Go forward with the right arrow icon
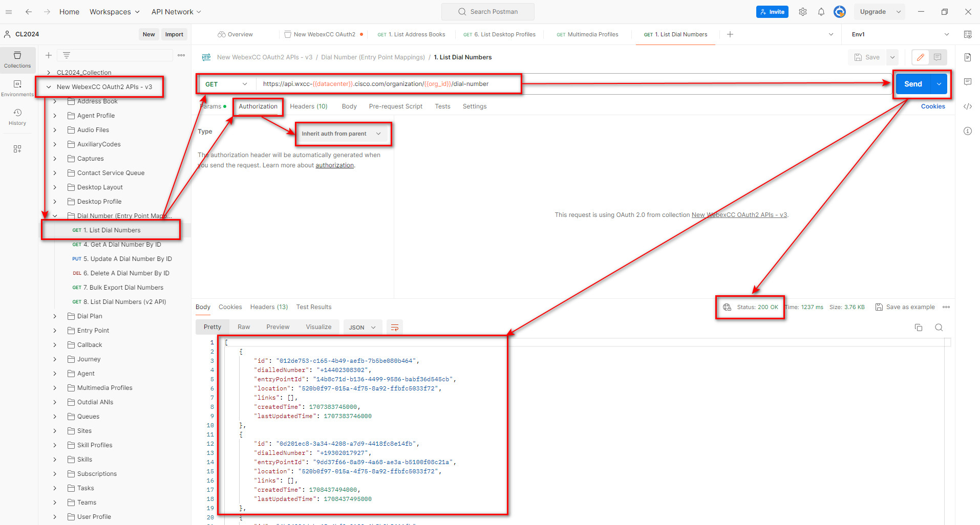This screenshot has width=980, height=525. point(47,12)
